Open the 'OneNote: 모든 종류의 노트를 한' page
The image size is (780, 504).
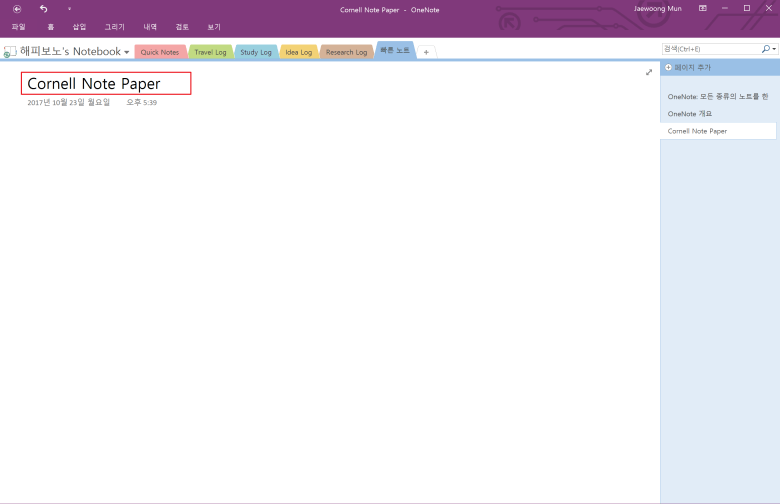(x=718, y=97)
